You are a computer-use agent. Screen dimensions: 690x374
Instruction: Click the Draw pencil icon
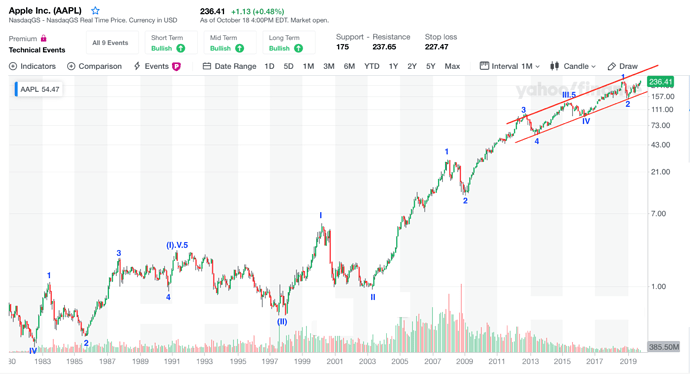[611, 66]
